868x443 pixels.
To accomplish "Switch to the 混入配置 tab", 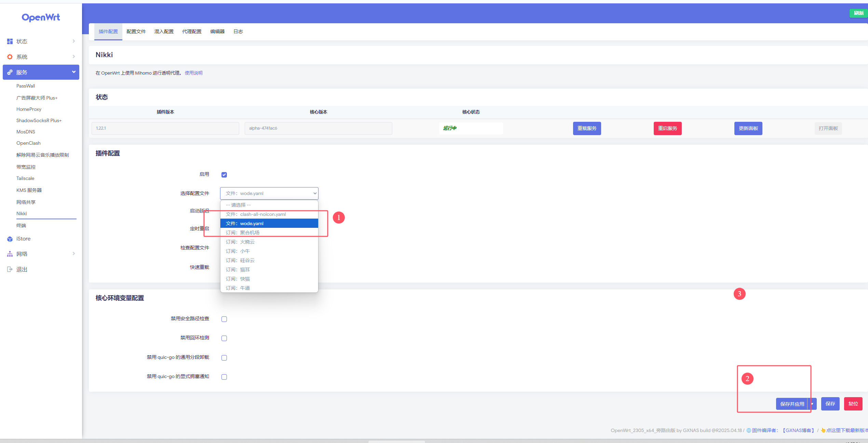I will [x=164, y=31].
